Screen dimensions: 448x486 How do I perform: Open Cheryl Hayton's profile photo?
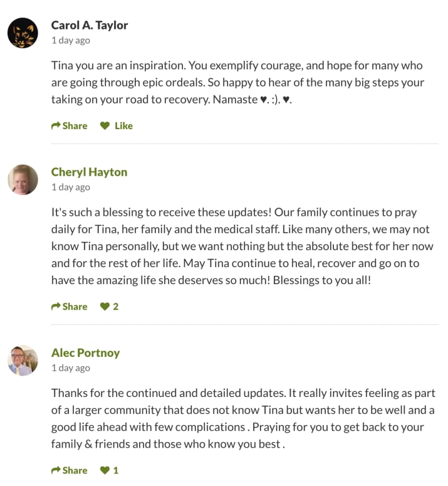point(23,179)
